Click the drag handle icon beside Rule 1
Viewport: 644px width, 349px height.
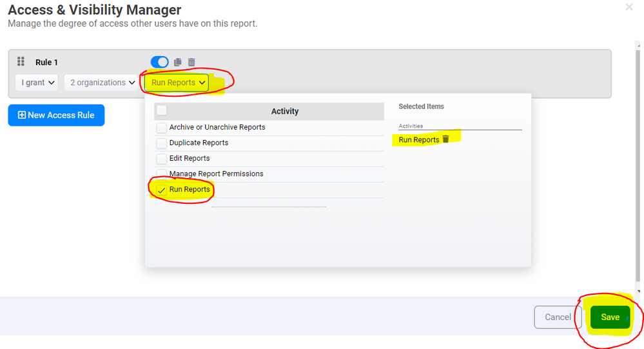click(x=21, y=62)
